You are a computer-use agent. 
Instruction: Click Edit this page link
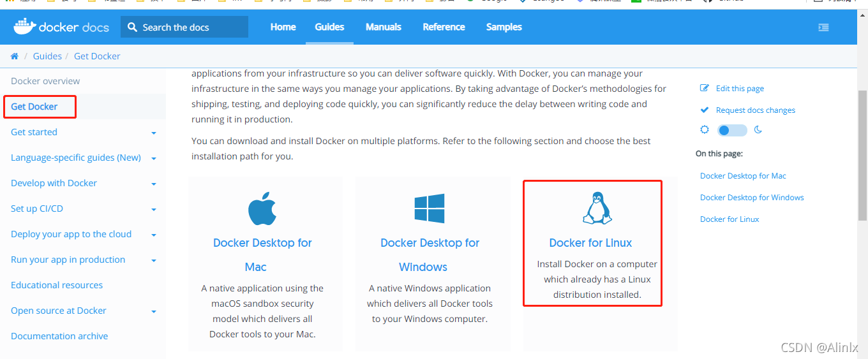pyautogui.click(x=740, y=89)
